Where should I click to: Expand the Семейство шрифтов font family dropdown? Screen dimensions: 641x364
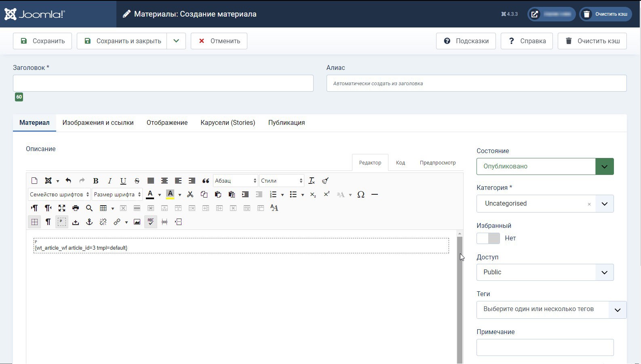tap(59, 195)
